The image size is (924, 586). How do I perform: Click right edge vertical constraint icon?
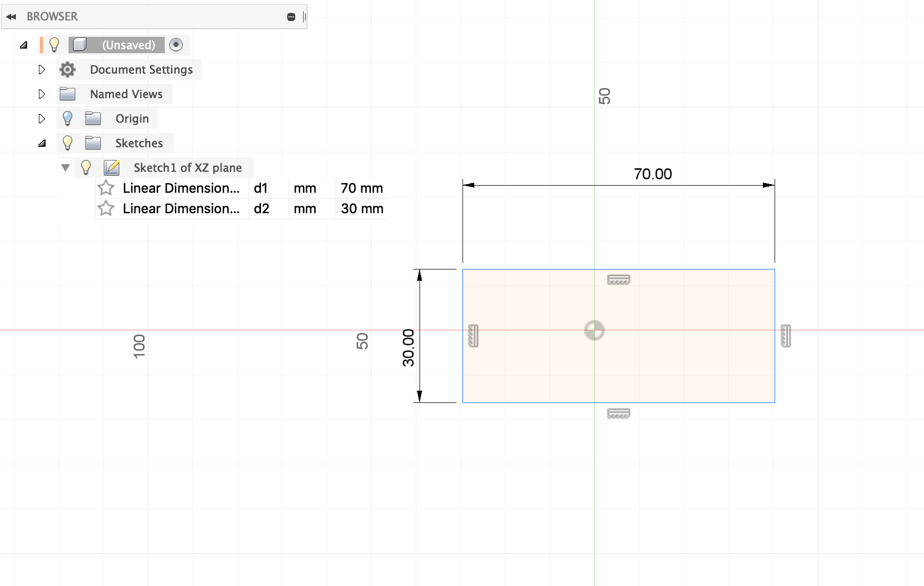point(786,336)
